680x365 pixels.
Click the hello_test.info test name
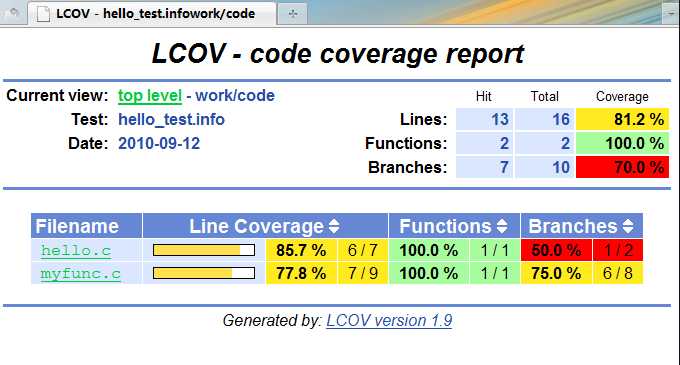point(171,120)
